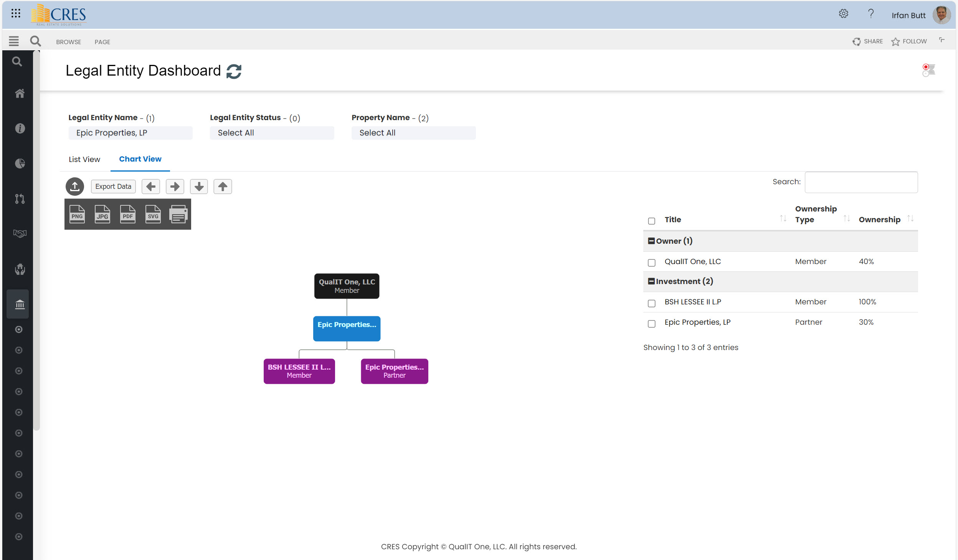
Task: Click the JPG export format icon
Action: (x=101, y=215)
